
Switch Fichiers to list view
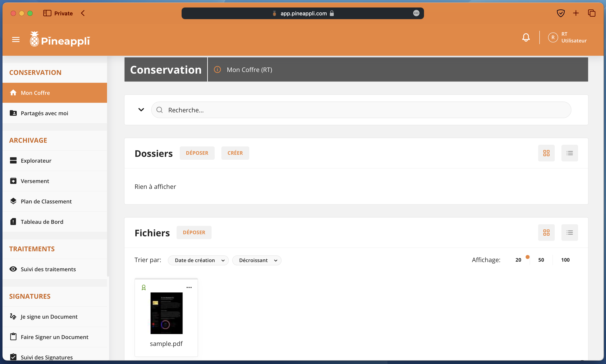569,233
